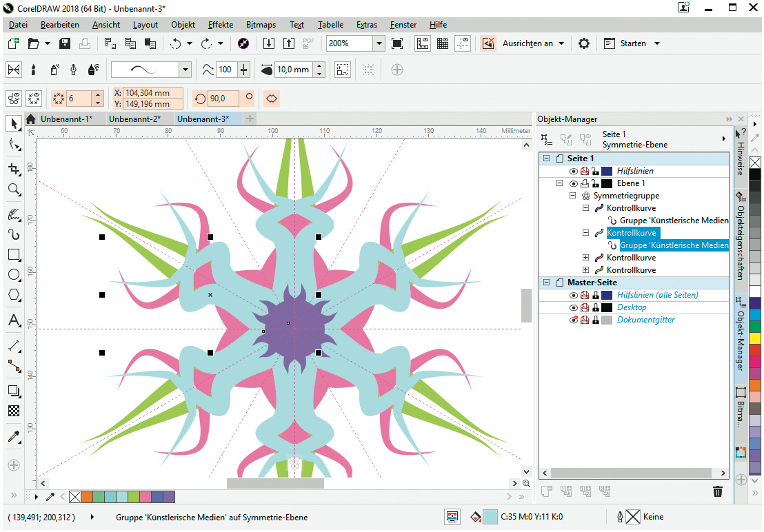Select the Text tool in toolbox

point(13,320)
